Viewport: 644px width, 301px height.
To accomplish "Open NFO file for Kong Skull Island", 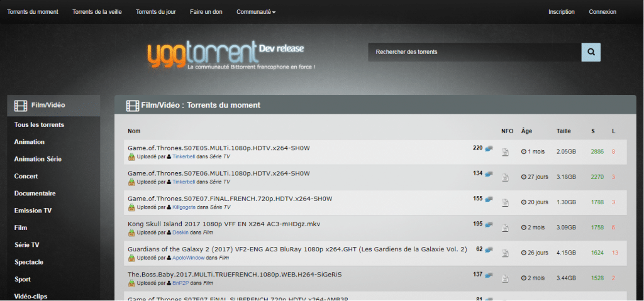I will 505,227.
